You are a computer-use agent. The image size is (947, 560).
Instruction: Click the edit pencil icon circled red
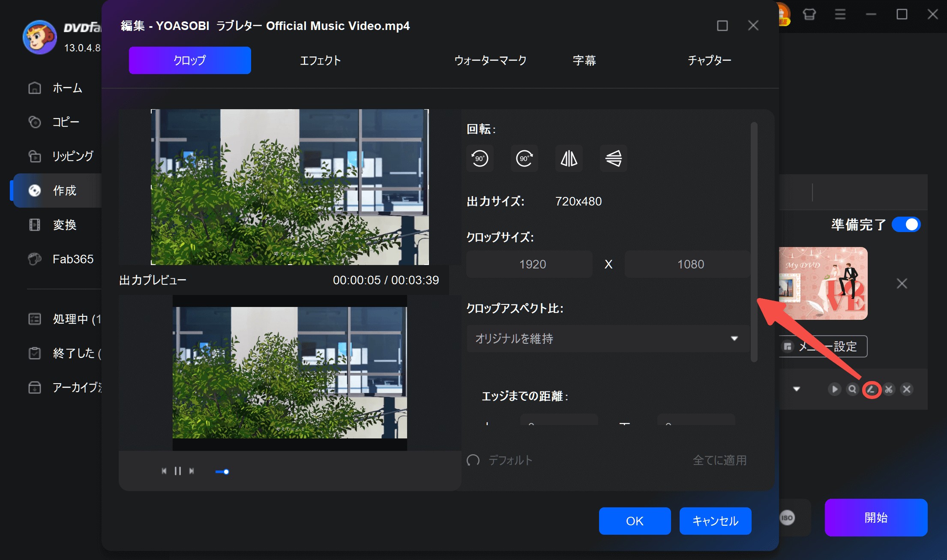(871, 389)
